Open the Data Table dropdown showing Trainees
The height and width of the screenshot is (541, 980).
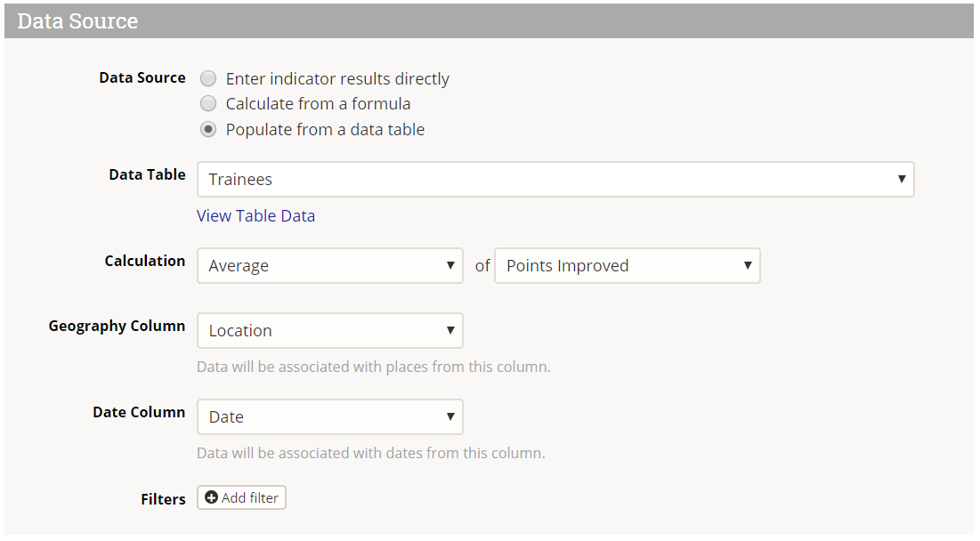[x=555, y=179]
